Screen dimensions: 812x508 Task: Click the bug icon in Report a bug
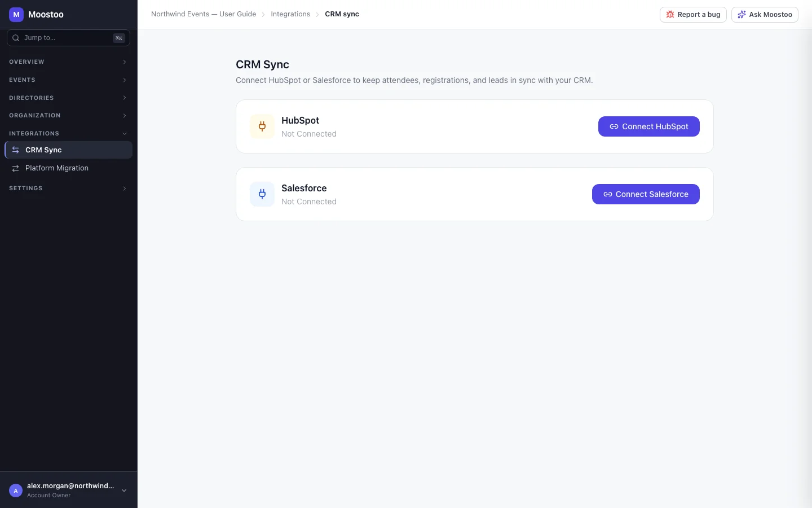coord(670,15)
